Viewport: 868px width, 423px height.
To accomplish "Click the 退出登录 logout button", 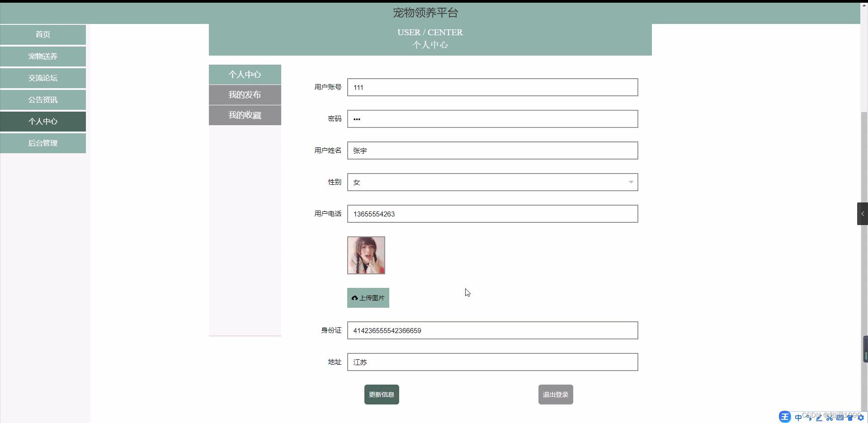I will 555,394.
